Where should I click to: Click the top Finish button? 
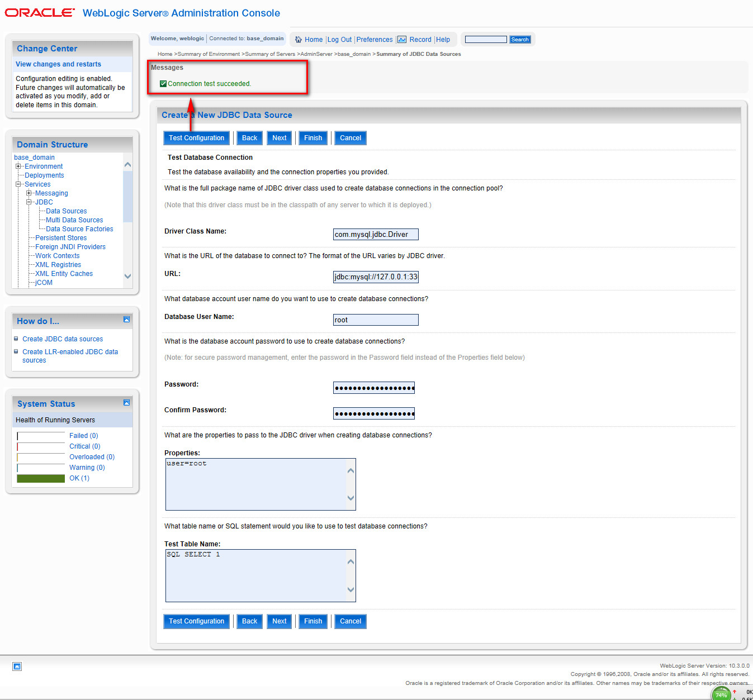pos(313,138)
